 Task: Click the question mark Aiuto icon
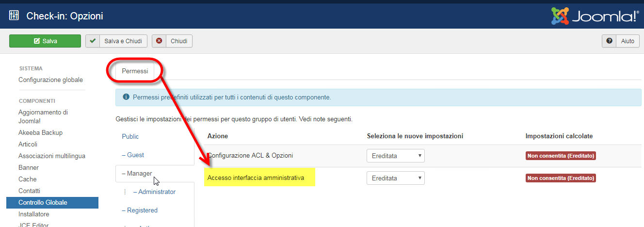[609, 41]
